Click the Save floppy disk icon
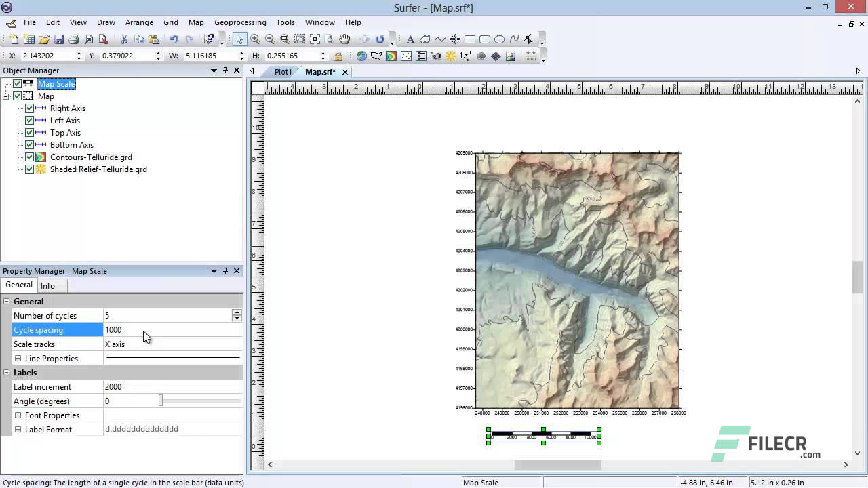Viewport: 868px width, 488px height. 59,39
